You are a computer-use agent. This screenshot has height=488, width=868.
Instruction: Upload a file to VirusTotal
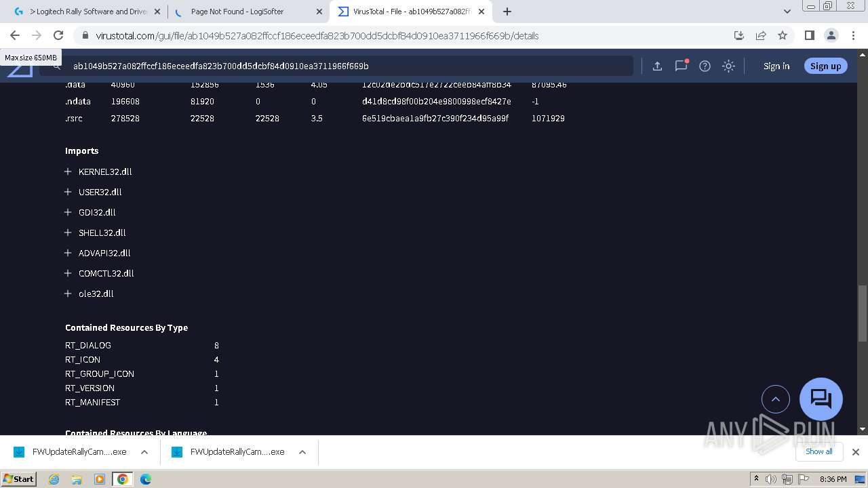657,66
